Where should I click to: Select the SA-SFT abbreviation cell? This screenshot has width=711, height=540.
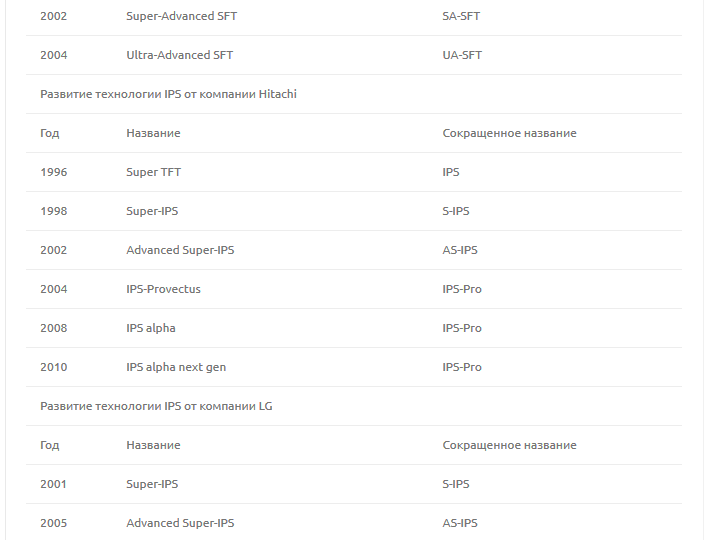461,17
